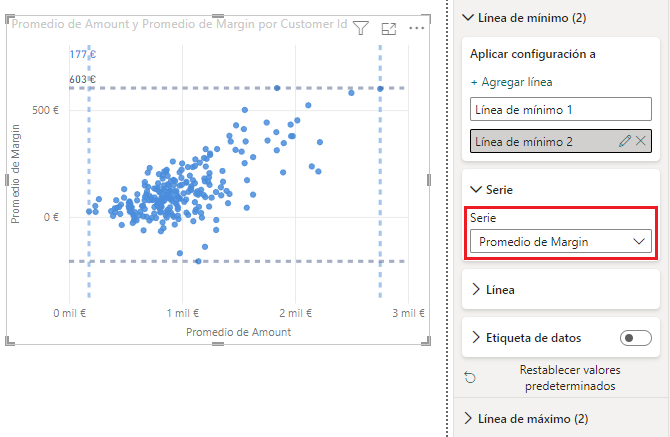Toggle the Etiqueta de datos switch
This screenshot has width=670, height=437.
[635, 338]
